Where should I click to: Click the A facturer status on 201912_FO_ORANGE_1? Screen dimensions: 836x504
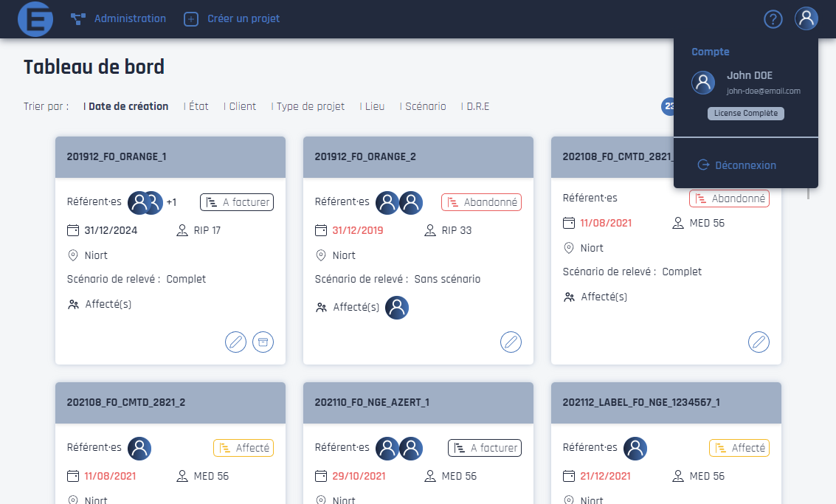237,202
